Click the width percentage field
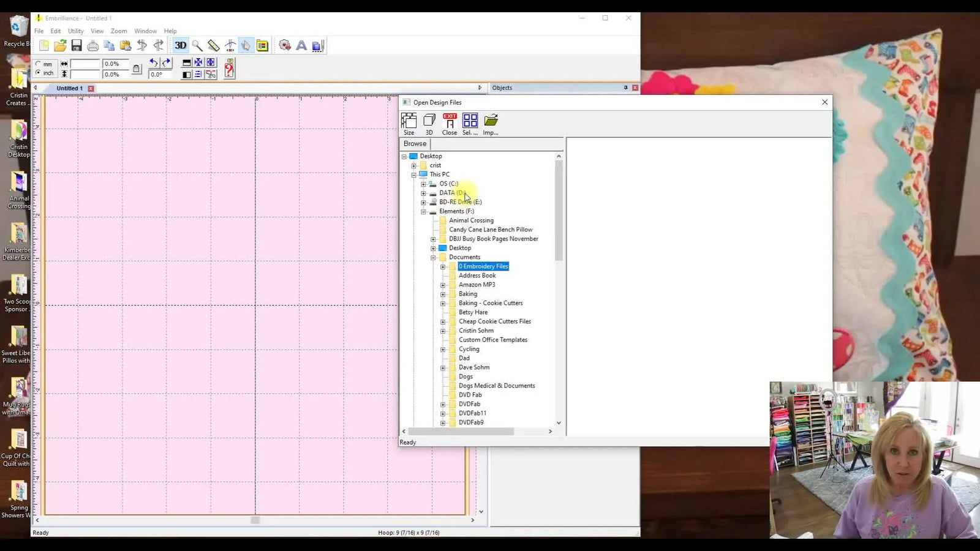Image resolution: width=980 pixels, height=551 pixels. pyautogui.click(x=115, y=64)
